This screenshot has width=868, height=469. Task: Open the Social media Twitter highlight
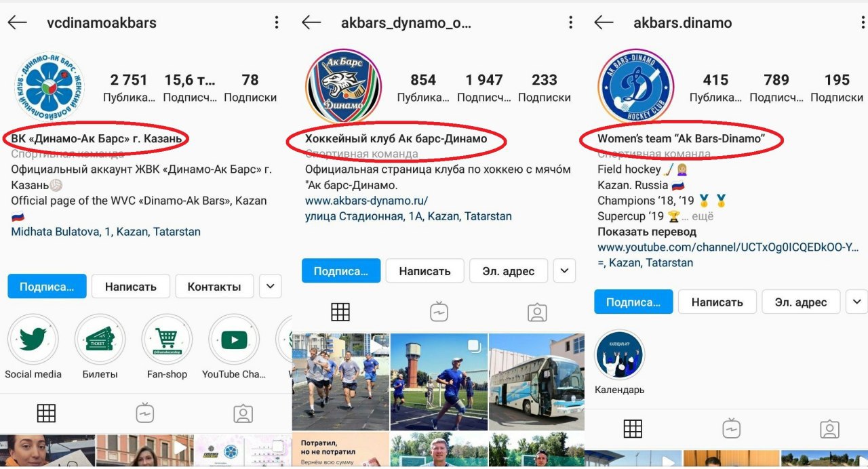(33, 340)
